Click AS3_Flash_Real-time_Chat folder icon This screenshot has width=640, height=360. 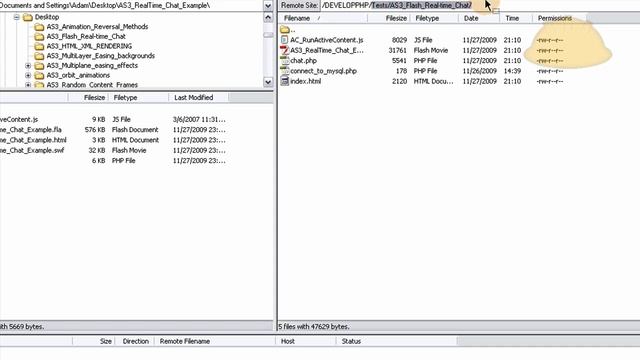(39, 37)
